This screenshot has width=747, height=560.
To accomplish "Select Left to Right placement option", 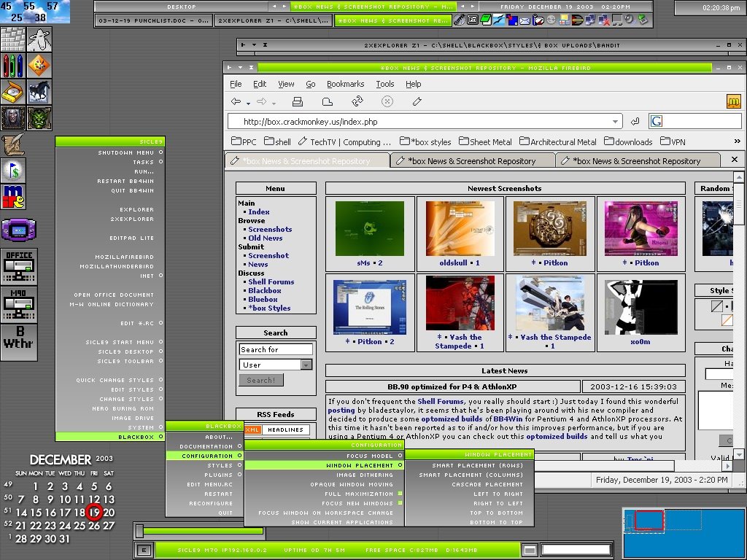I will (469, 494).
